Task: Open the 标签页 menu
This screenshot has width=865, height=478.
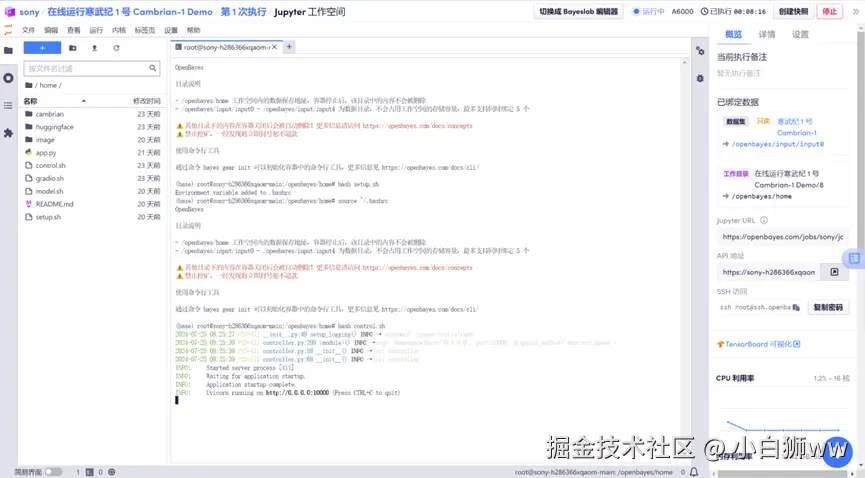Action: click(145, 30)
